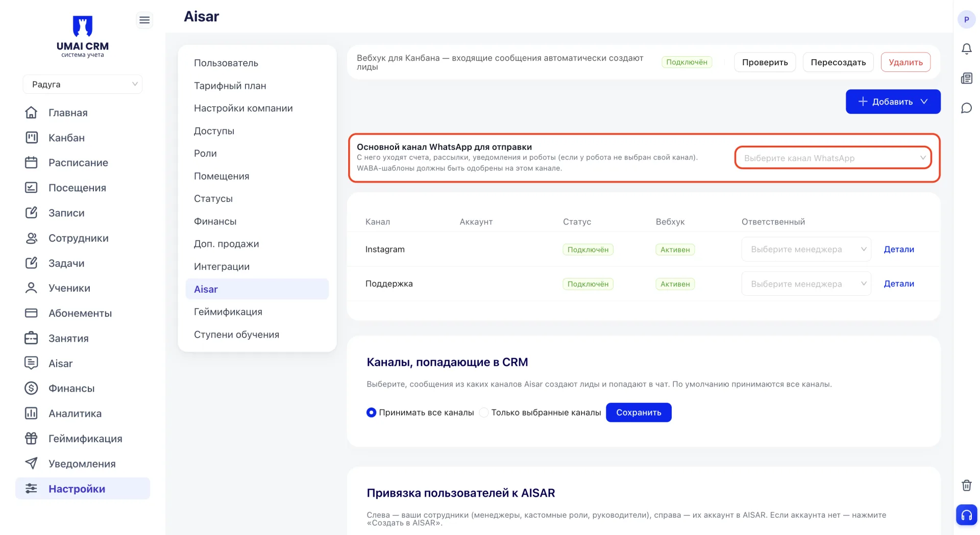
Task: Open support headset button
Action: pyautogui.click(x=966, y=515)
